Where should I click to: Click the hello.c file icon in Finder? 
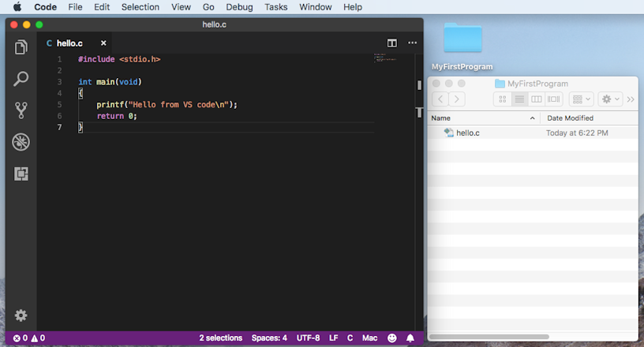point(449,132)
